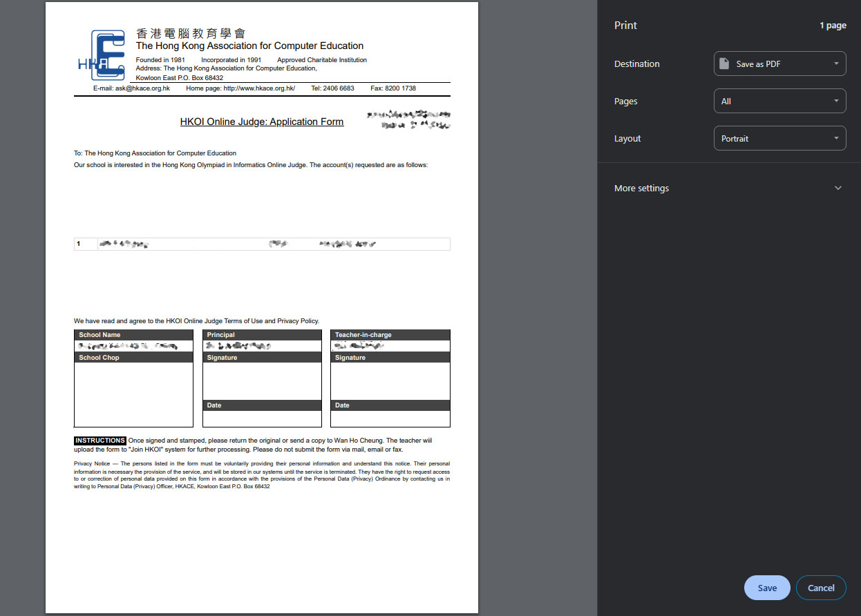This screenshot has width=861, height=616.
Task: Click the E-mail ask@hkace.org.hk text
Action: pyautogui.click(x=131, y=88)
